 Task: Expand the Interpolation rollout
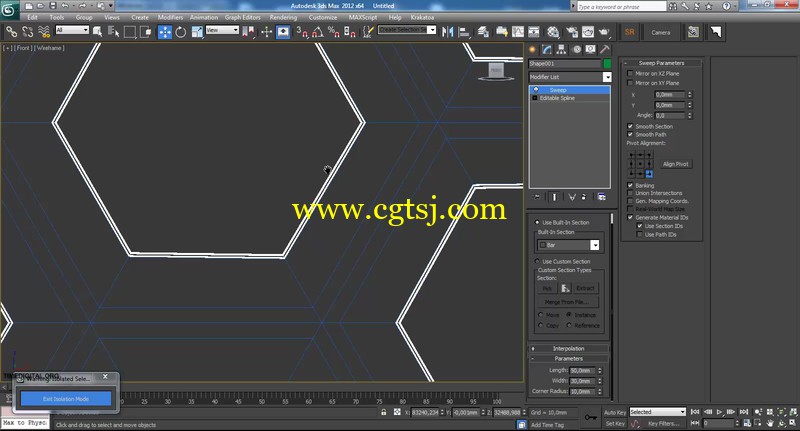[568, 348]
